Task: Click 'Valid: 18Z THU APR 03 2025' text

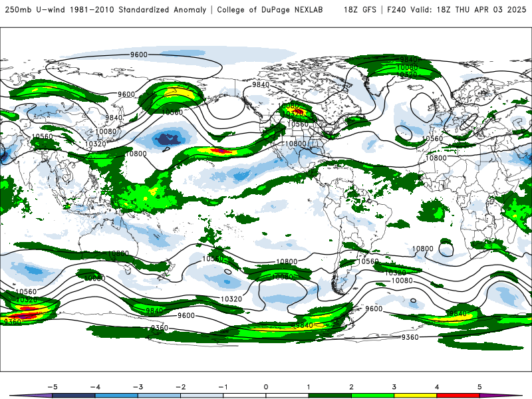Action: tap(469, 9)
